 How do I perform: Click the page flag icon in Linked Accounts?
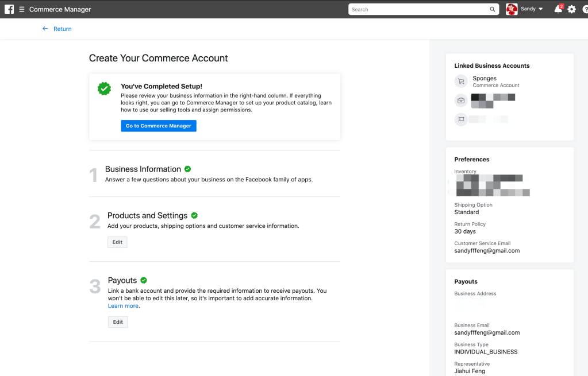click(x=460, y=119)
